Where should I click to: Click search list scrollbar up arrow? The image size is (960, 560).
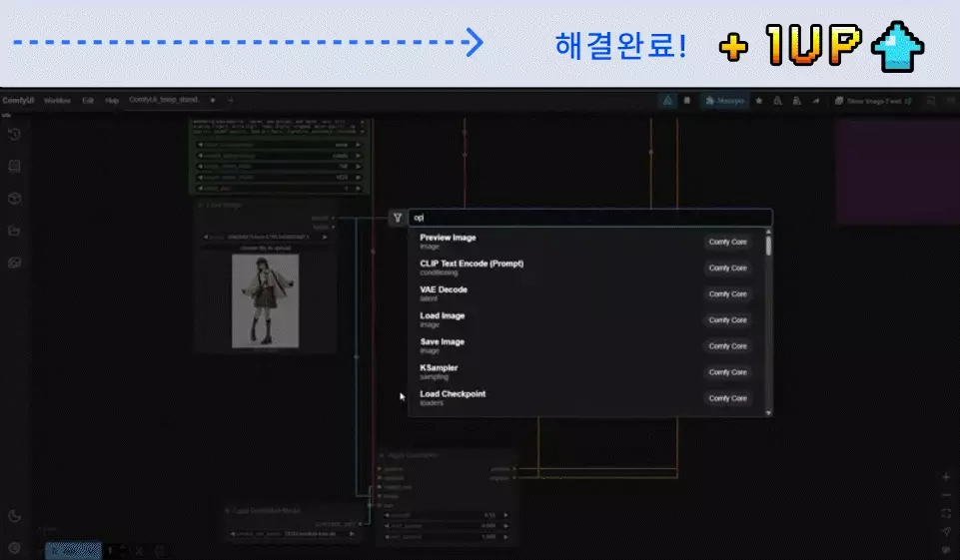pyautogui.click(x=768, y=232)
